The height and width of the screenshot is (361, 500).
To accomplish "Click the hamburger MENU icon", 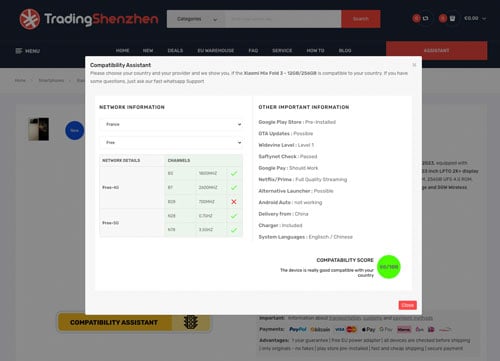I will (x=19, y=51).
